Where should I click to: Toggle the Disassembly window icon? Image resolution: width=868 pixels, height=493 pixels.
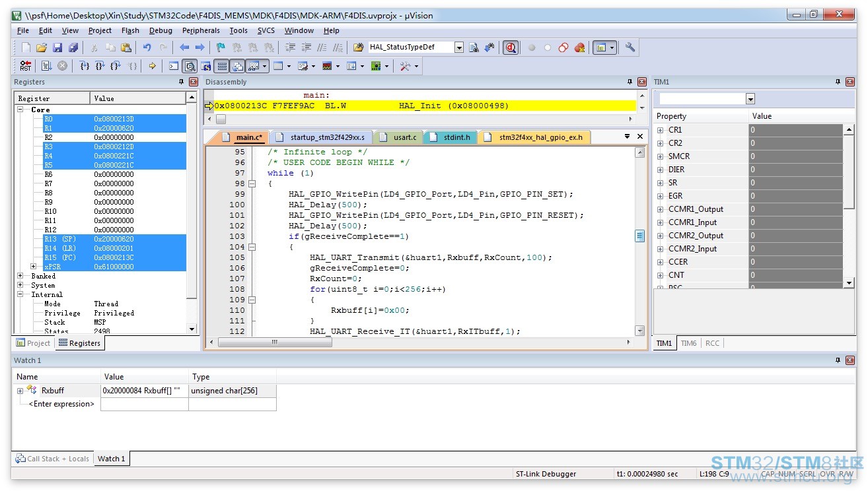tap(190, 66)
